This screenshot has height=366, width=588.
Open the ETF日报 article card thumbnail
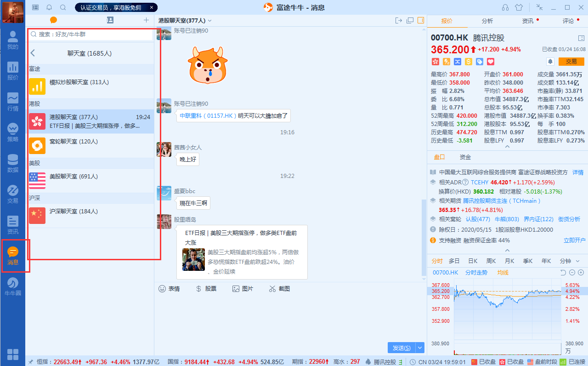point(193,259)
